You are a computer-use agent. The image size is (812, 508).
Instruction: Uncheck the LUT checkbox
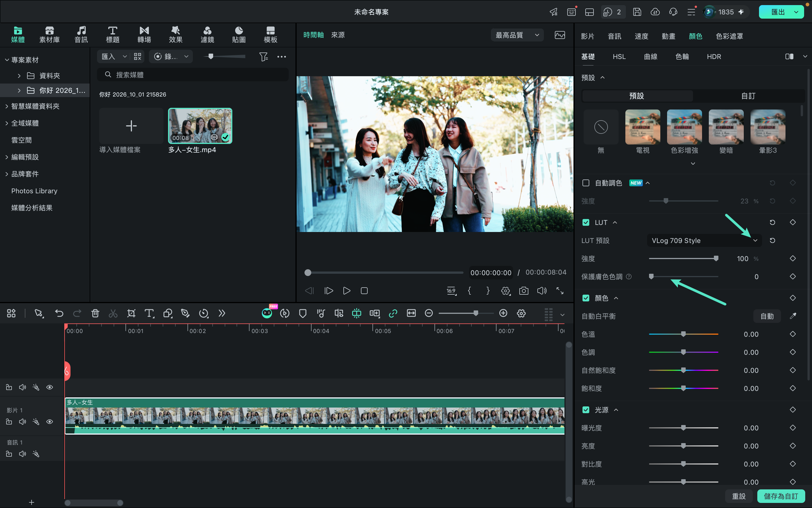586,222
